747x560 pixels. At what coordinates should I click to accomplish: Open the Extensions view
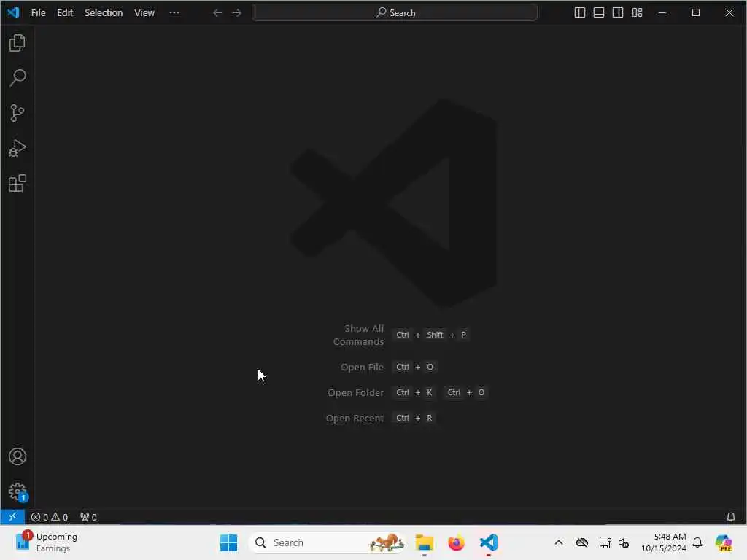tap(18, 183)
